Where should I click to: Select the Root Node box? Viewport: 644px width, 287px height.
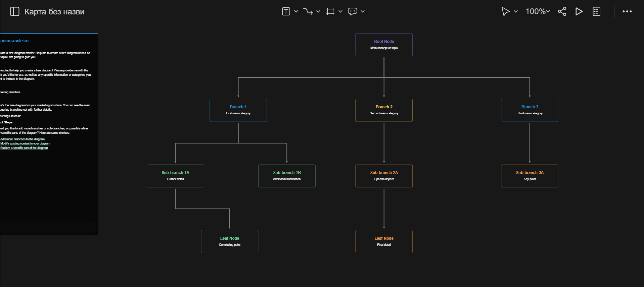pyautogui.click(x=384, y=45)
